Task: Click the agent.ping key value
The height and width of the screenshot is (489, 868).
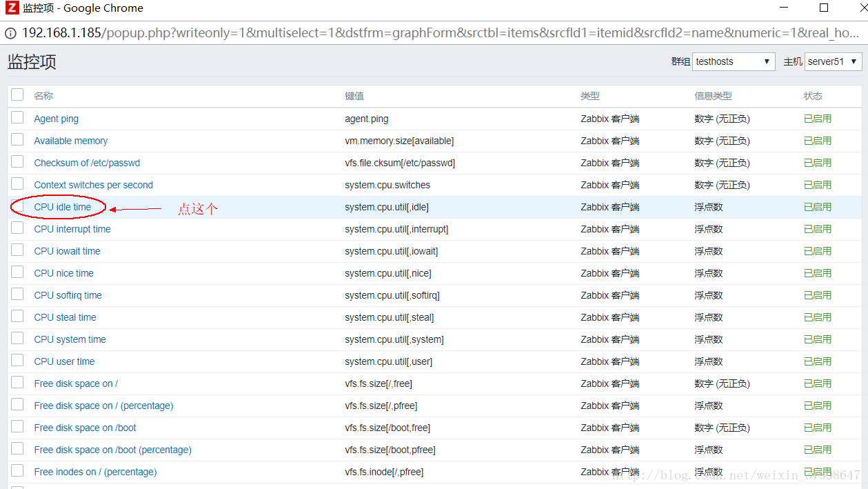Action: click(x=367, y=119)
